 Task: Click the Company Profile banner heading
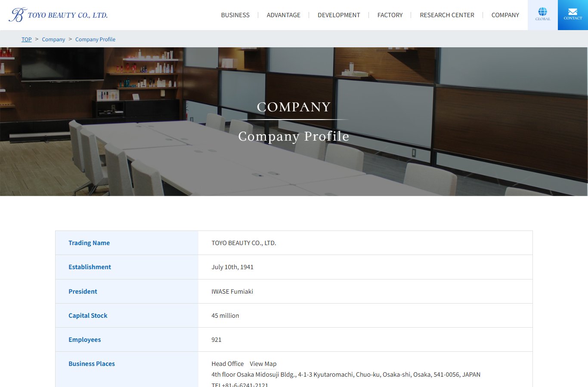pyautogui.click(x=294, y=136)
